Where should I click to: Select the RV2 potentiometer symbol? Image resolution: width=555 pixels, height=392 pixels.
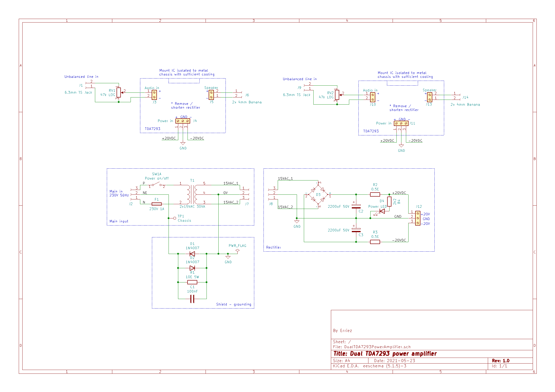pyautogui.click(x=337, y=95)
